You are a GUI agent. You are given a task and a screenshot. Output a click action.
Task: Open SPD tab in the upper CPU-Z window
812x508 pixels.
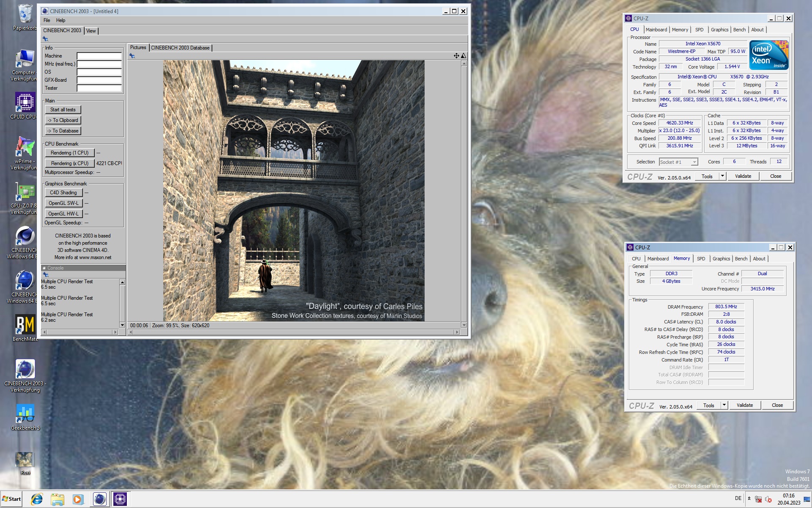coord(699,30)
